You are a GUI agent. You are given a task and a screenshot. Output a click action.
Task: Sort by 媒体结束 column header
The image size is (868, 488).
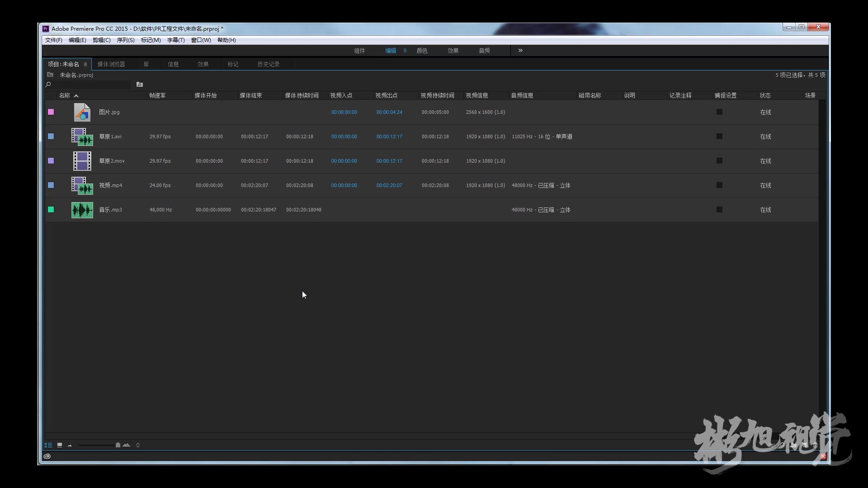tap(251, 96)
